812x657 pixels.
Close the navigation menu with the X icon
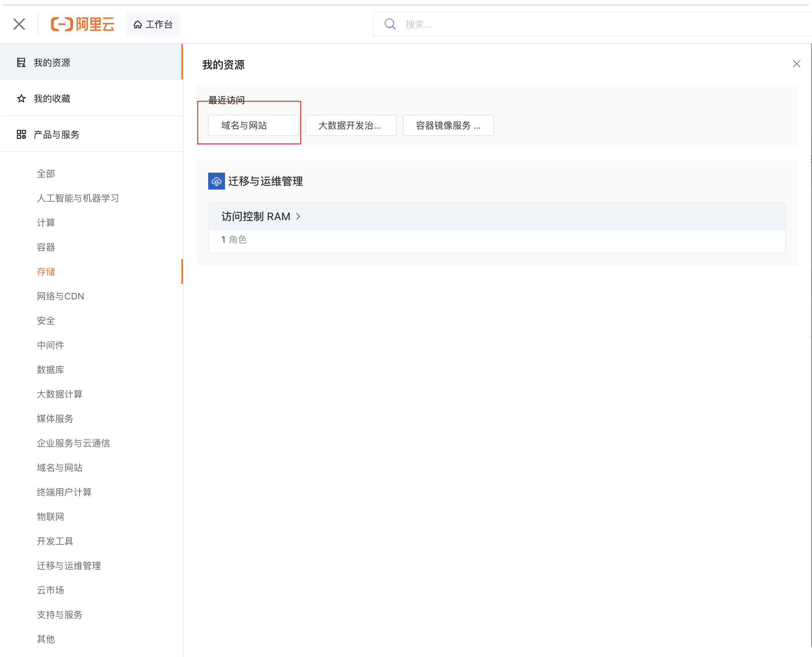tap(19, 24)
